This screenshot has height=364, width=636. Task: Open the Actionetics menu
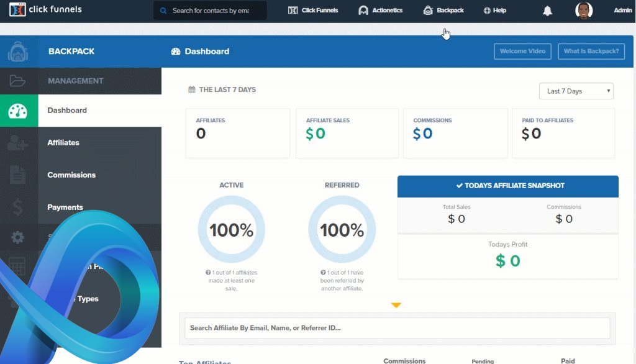381,11
